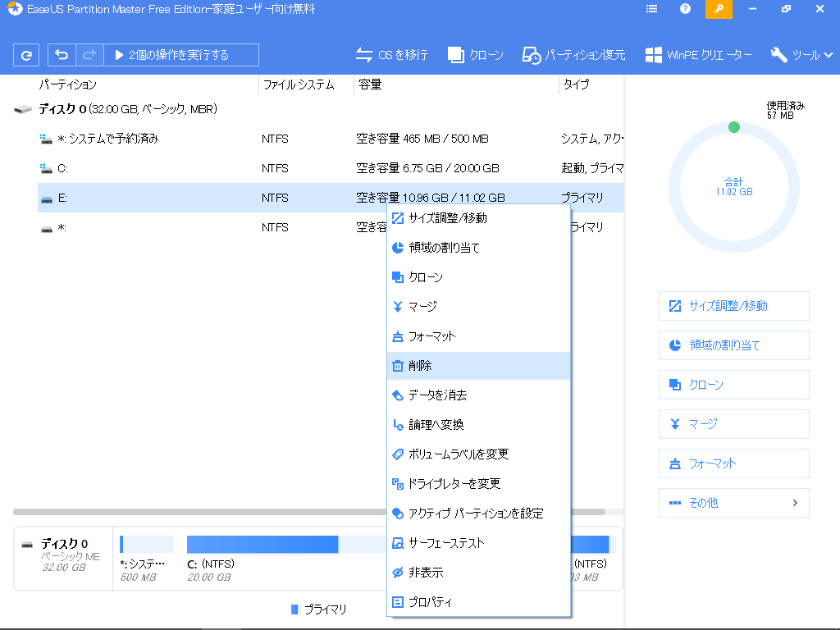Open OSを移行 migration tool
840x630 pixels.
[391, 55]
